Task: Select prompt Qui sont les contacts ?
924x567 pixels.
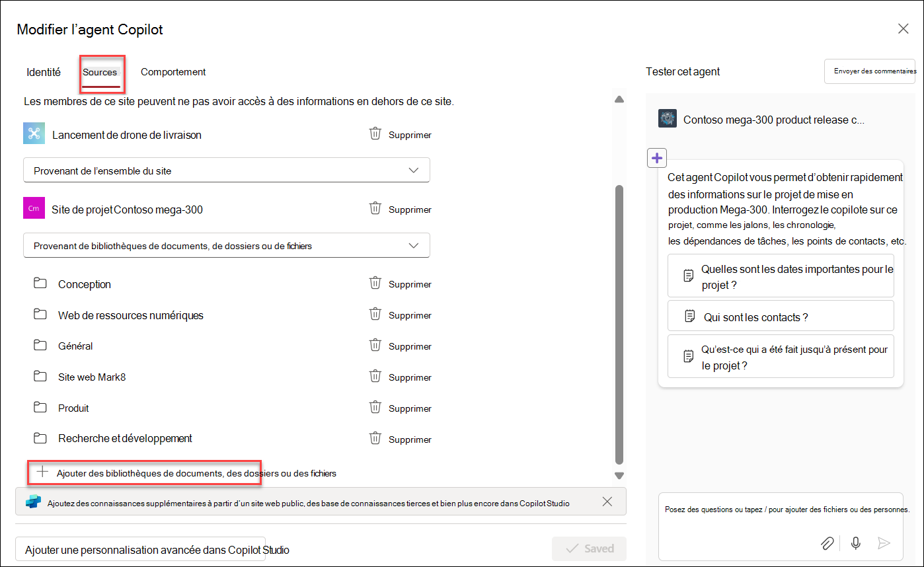Action: point(781,317)
